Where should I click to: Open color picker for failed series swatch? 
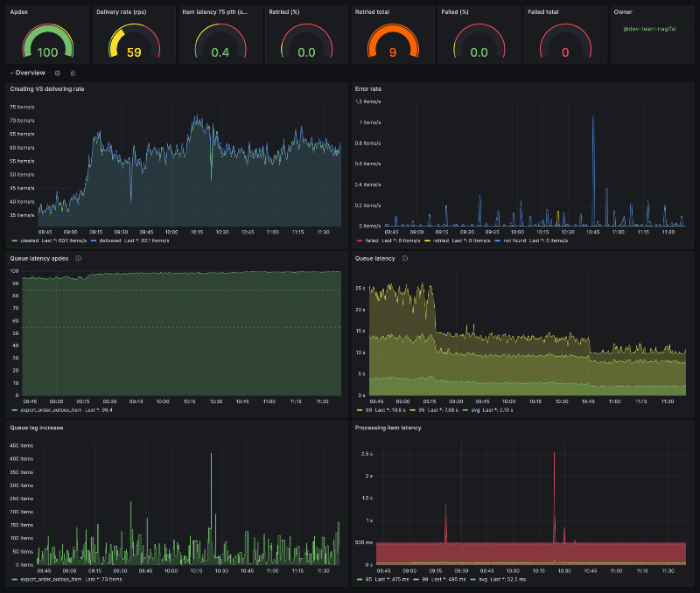click(x=360, y=241)
